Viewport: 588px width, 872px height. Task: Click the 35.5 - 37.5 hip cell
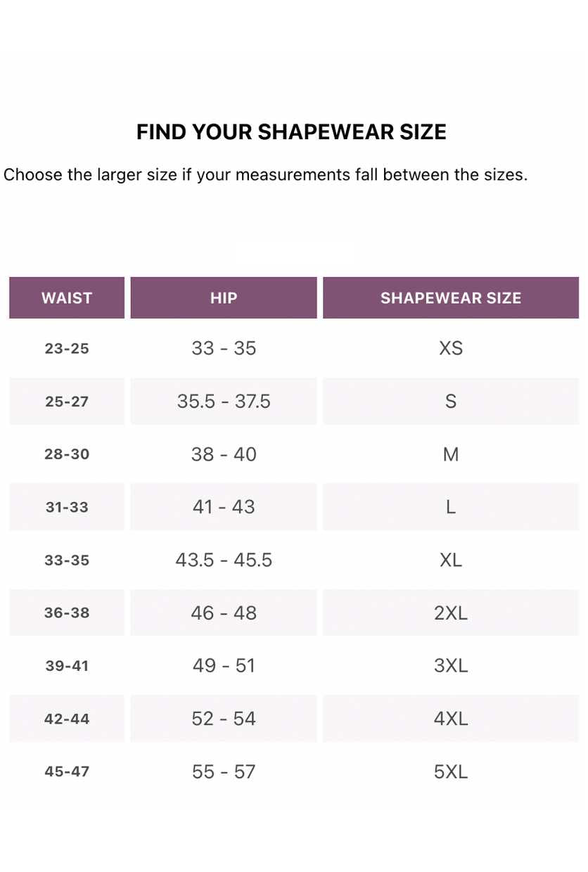coord(224,401)
